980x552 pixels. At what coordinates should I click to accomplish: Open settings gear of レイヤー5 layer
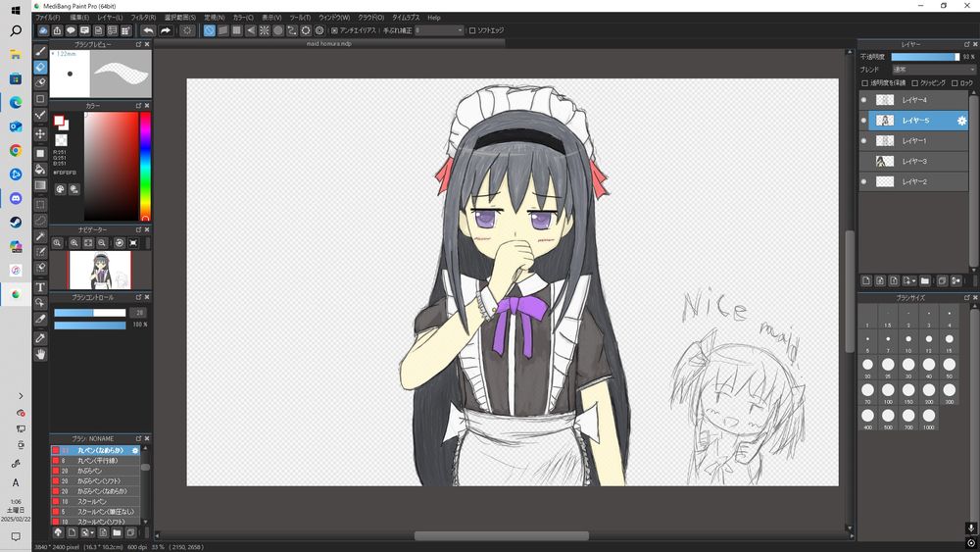tap(962, 121)
